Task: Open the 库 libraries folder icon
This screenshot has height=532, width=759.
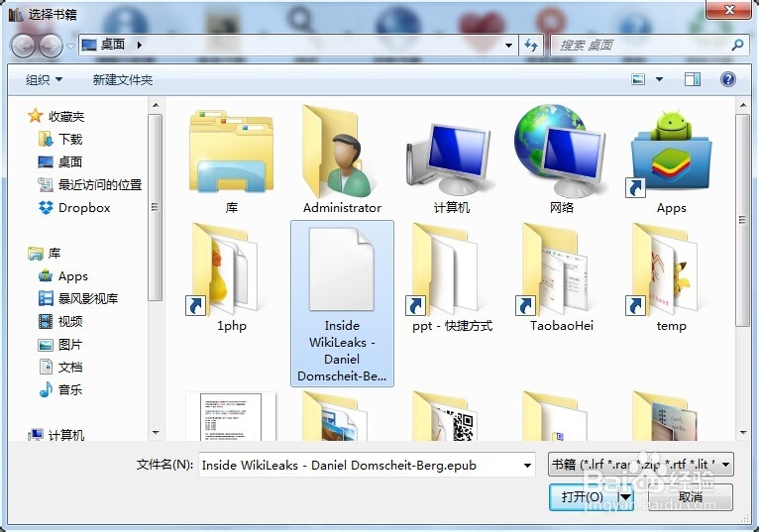Action: tap(232, 160)
